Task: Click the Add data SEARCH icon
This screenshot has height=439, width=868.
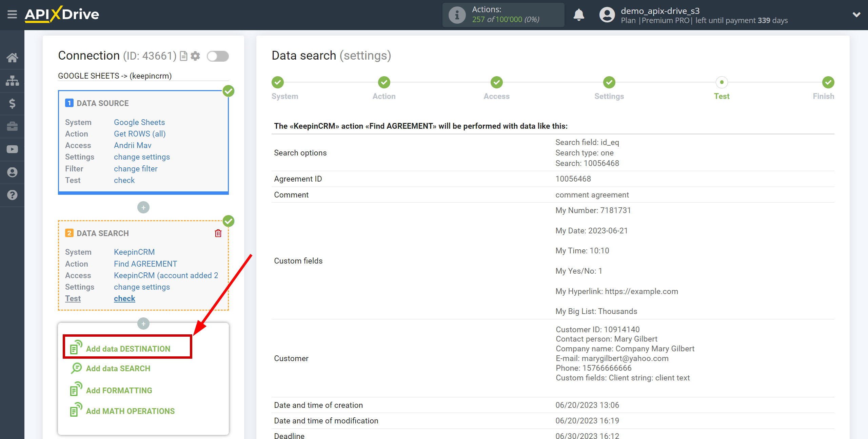Action: pyautogui.click(x=76, y=368)
